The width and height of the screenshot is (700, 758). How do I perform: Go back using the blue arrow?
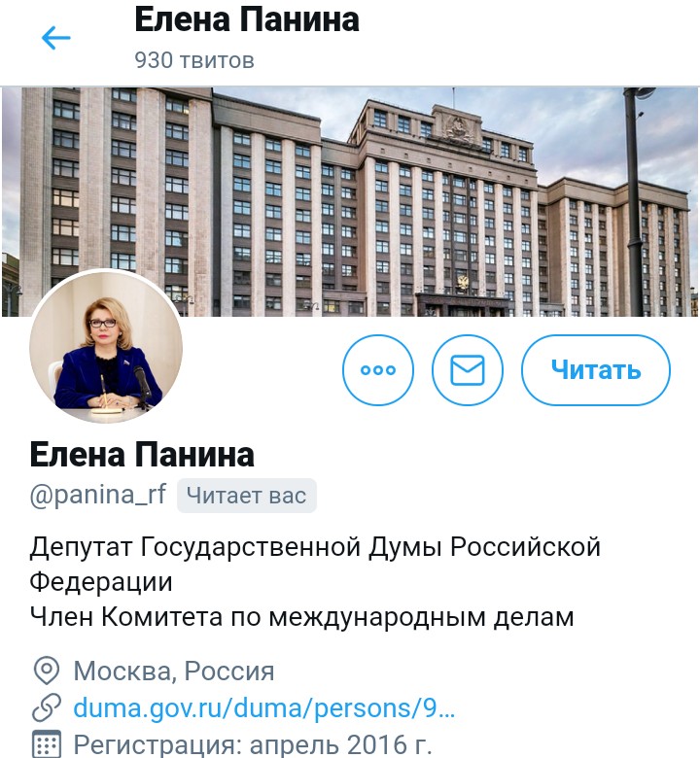[x=56, y=38]
